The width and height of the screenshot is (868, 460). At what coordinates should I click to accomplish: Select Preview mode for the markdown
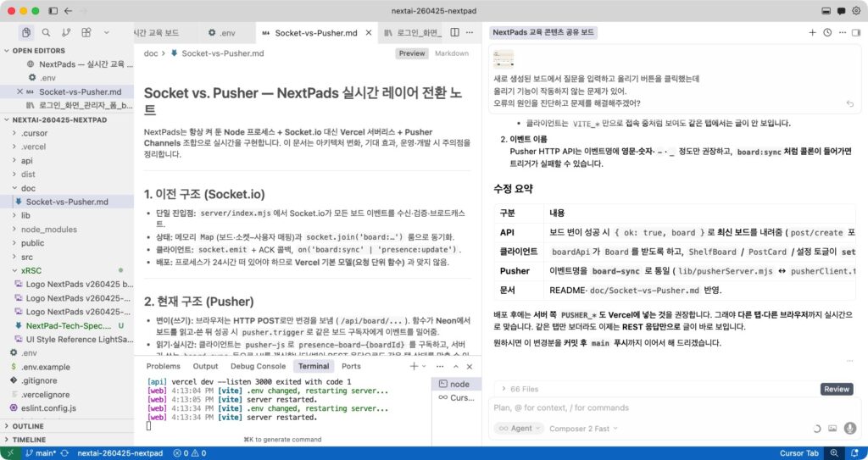click(x=412, y=53)
